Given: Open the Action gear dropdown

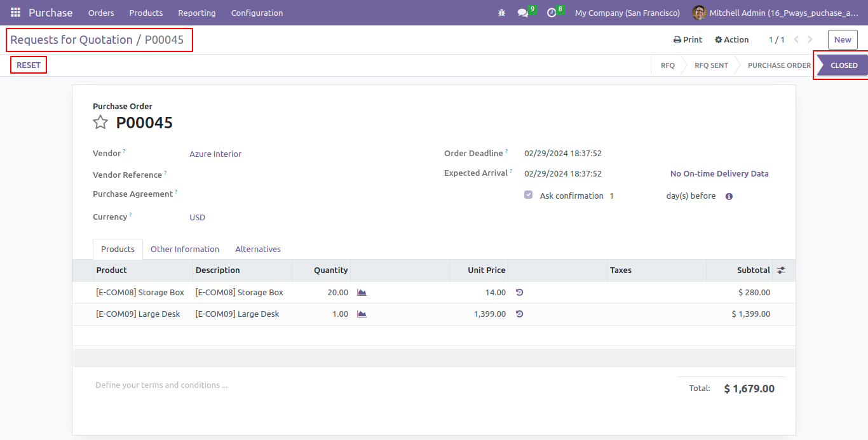Looking at the screenshot, I should (x=731, y=39).
